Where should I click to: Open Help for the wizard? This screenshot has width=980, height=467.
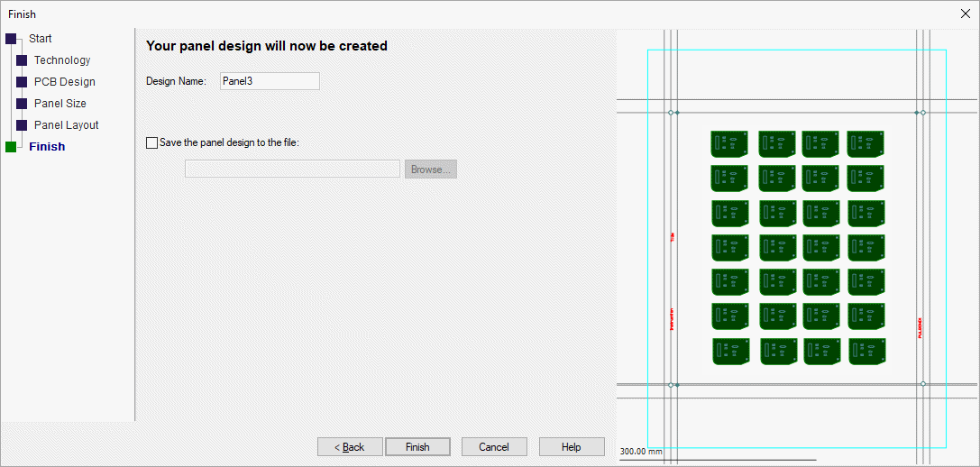572,447
